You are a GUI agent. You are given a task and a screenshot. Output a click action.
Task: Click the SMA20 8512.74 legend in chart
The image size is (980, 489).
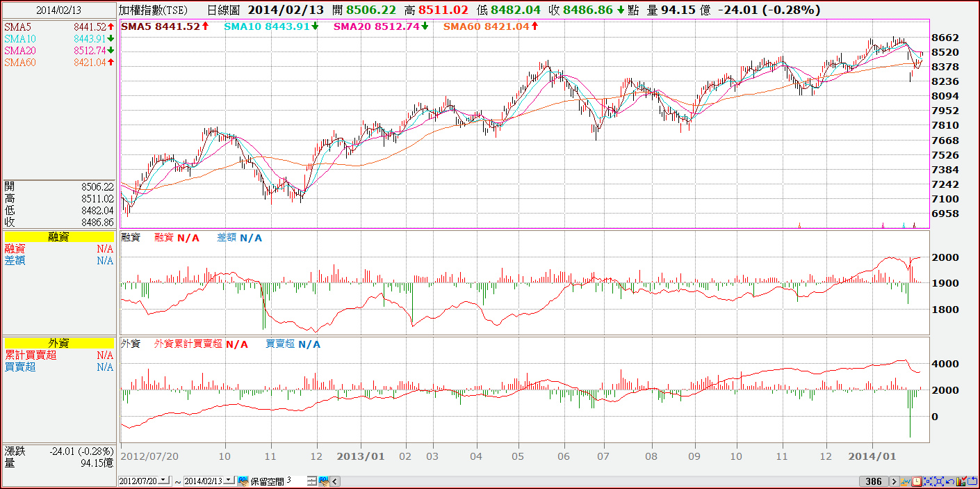[x=381, y=26]
